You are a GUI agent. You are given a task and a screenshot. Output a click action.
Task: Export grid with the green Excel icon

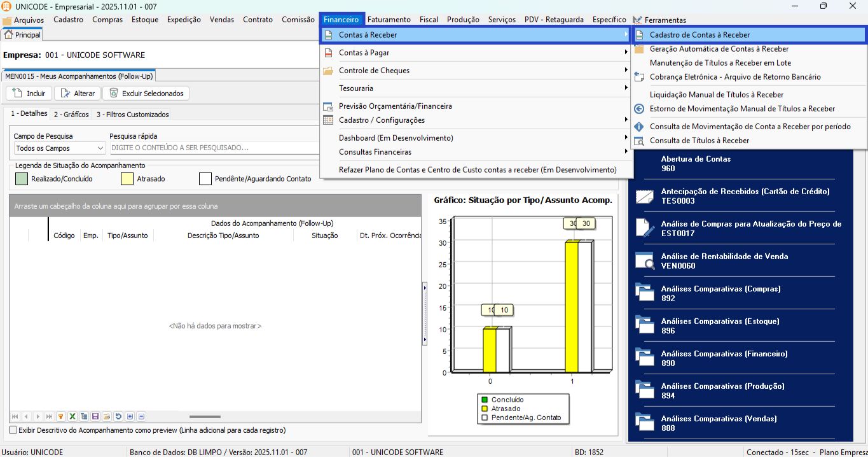pyautogui.click(x=72, y=416)
